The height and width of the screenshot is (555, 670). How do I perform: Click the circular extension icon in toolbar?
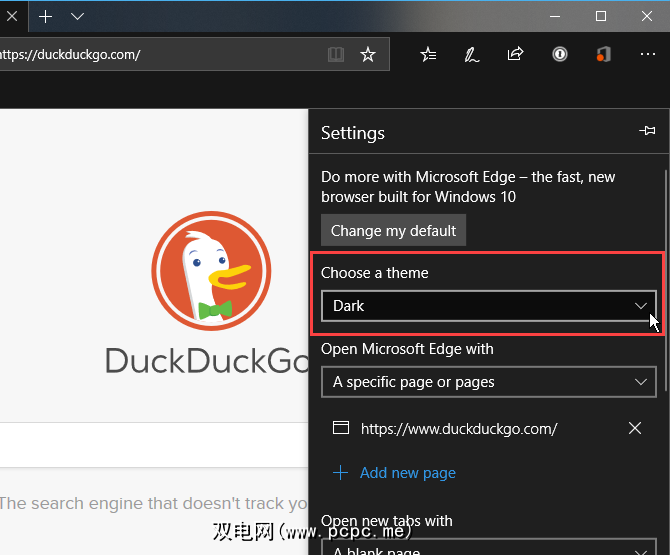[x=560, y=55]
